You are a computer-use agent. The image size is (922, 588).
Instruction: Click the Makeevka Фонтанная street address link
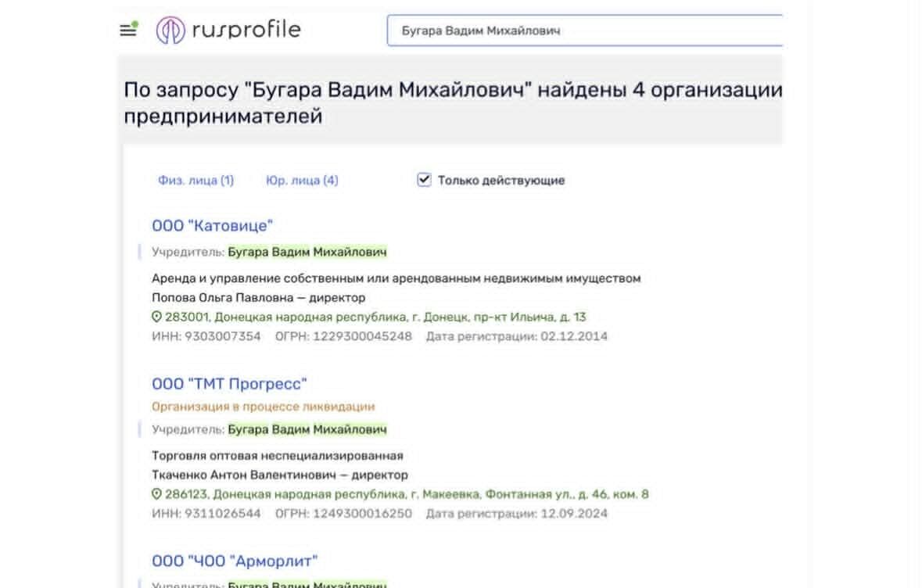[407, 494]
